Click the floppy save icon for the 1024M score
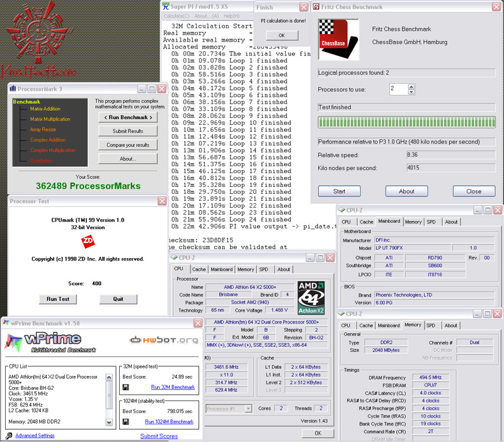The height and width of the screenshot is (442, 504). [125, 421]
